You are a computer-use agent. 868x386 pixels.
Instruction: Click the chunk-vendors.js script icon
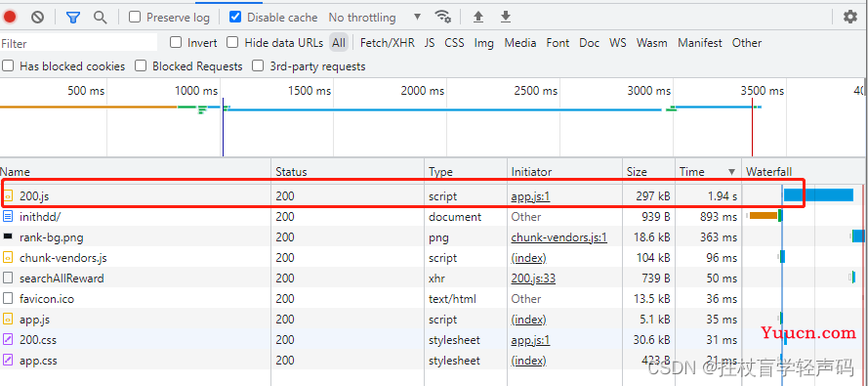[8, 258]
